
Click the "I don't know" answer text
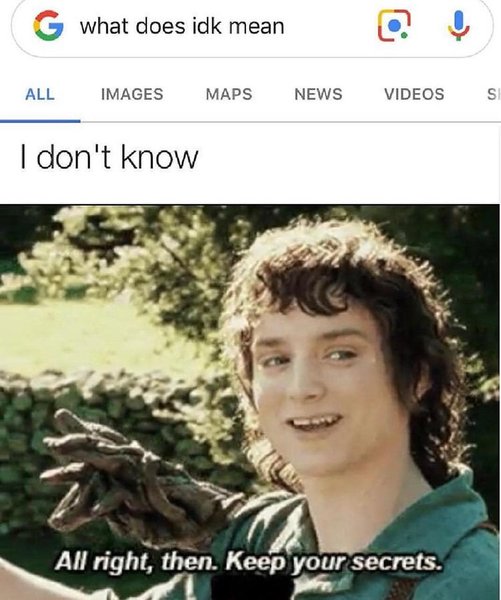tap(109, 157)
